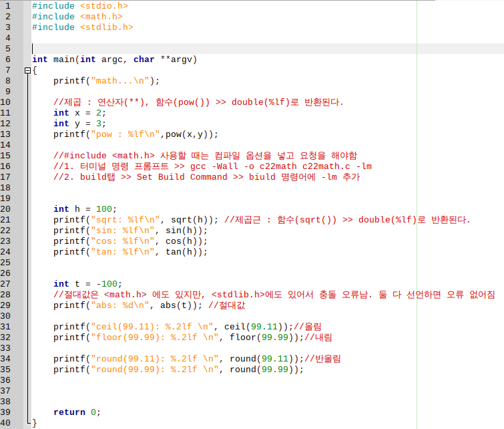Click line number 40 in the margin
504x429 pixels.
point(5,422)
